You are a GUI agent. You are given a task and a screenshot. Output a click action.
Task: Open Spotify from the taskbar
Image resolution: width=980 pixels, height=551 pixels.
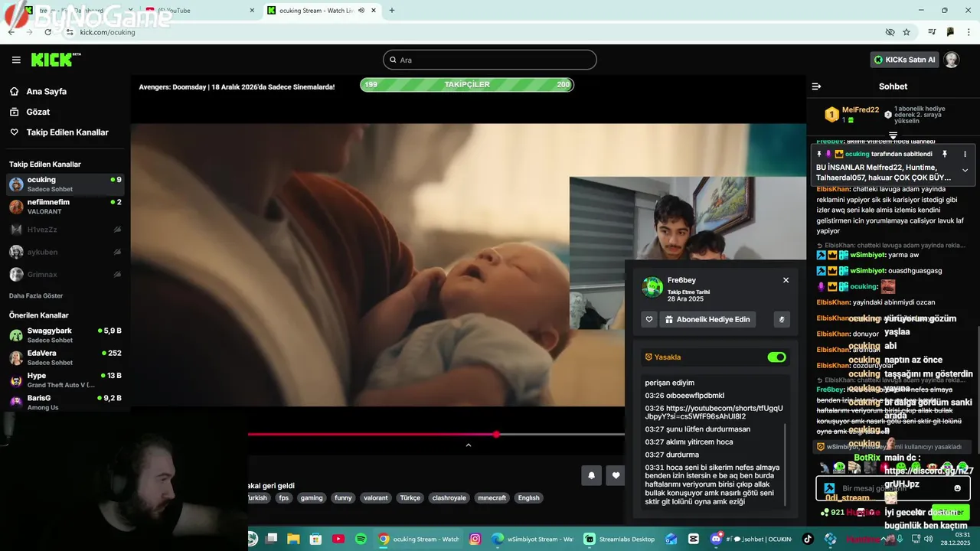pyautogui.click(x=361, y=539)
